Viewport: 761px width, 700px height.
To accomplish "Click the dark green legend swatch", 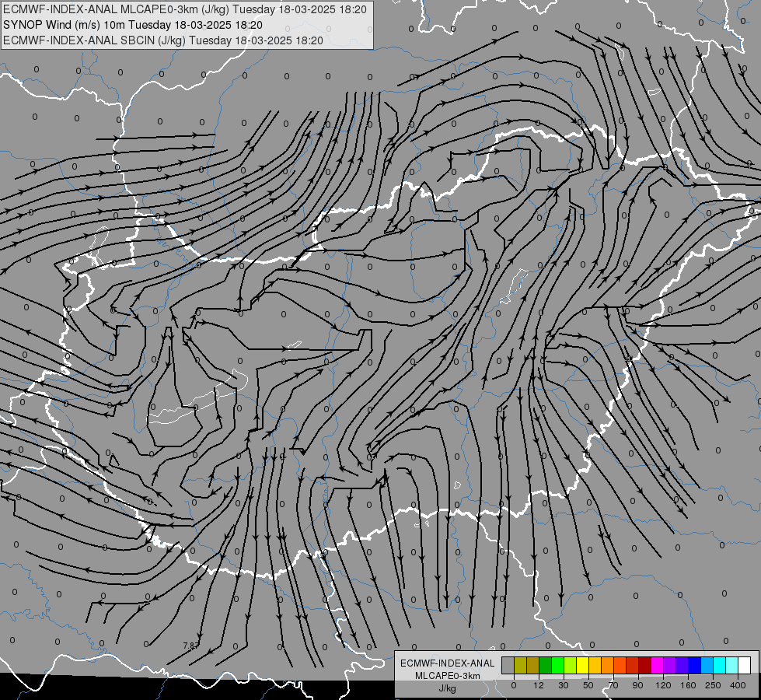I will coord(545,666).
